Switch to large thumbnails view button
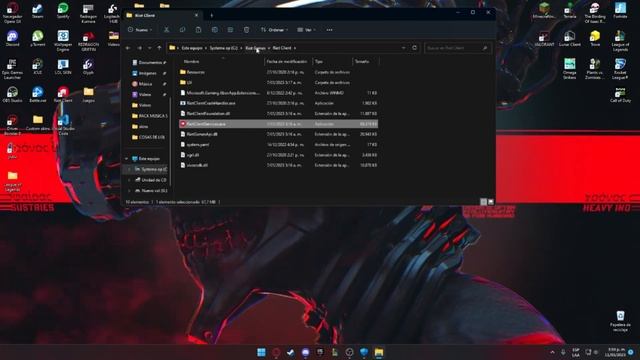The width and height of the screenshot is (640, 360). [x=491, y=202]
